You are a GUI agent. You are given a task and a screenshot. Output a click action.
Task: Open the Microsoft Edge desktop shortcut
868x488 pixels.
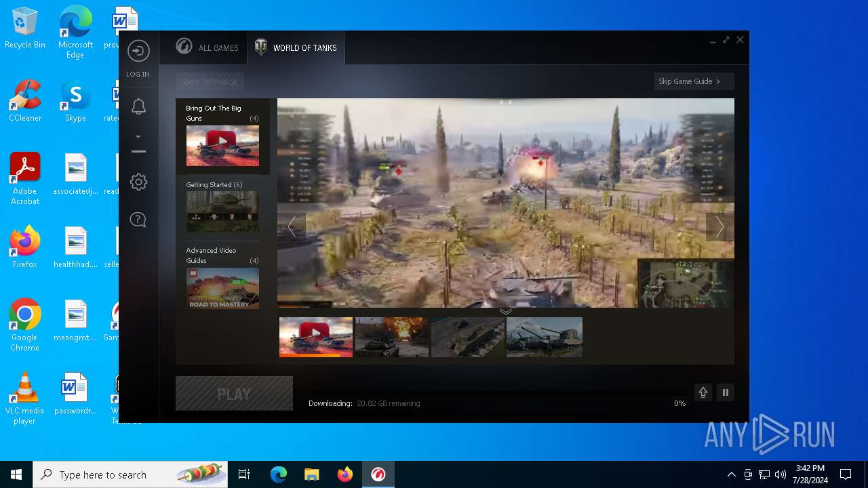75,33
